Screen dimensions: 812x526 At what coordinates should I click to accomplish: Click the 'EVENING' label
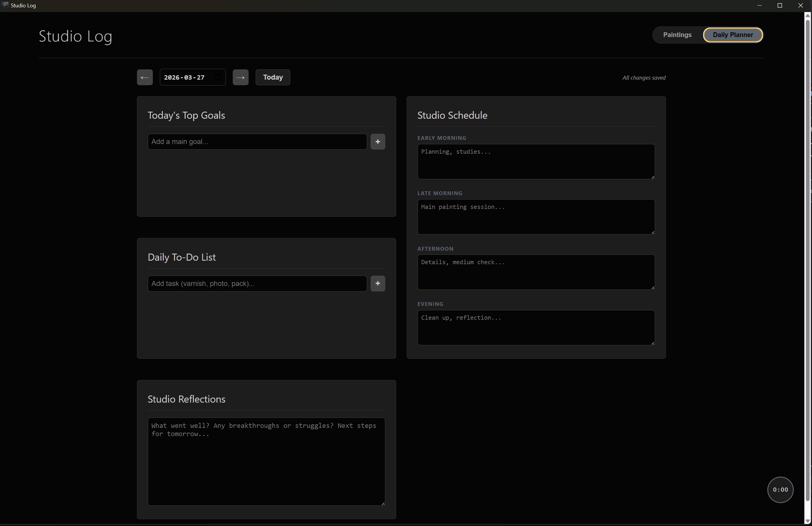(x=430, y=304)
